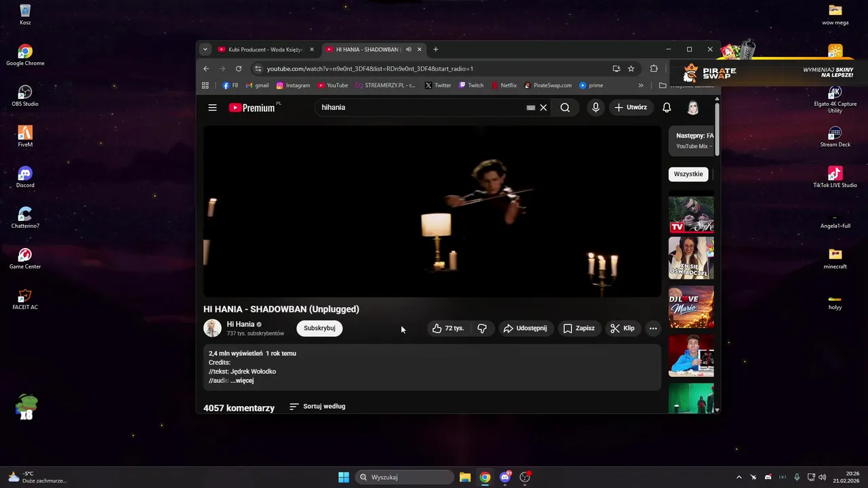View site information icon in address bar
The height and width of the screenshot is (488, 868).
258,68
